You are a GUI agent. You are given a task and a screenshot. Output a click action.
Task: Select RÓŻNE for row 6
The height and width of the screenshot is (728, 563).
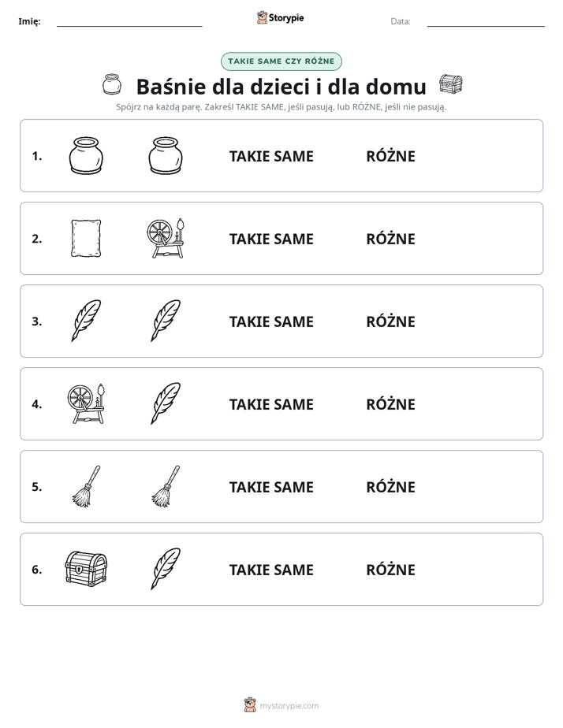390,569
